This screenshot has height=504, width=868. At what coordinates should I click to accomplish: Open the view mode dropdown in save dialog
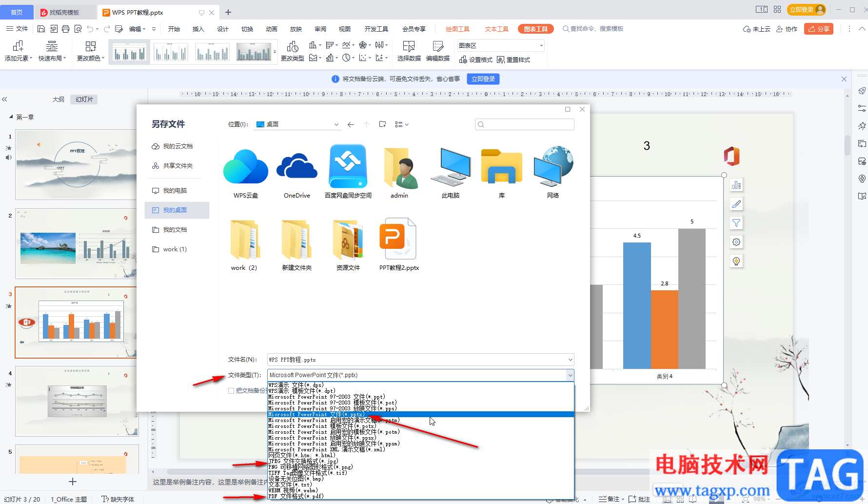(402, 124)
